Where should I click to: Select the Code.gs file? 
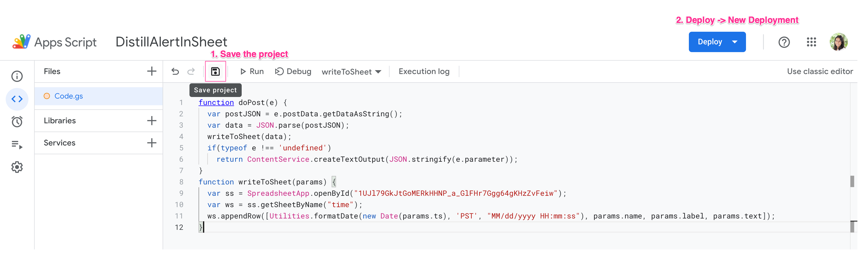click(69, 96)
